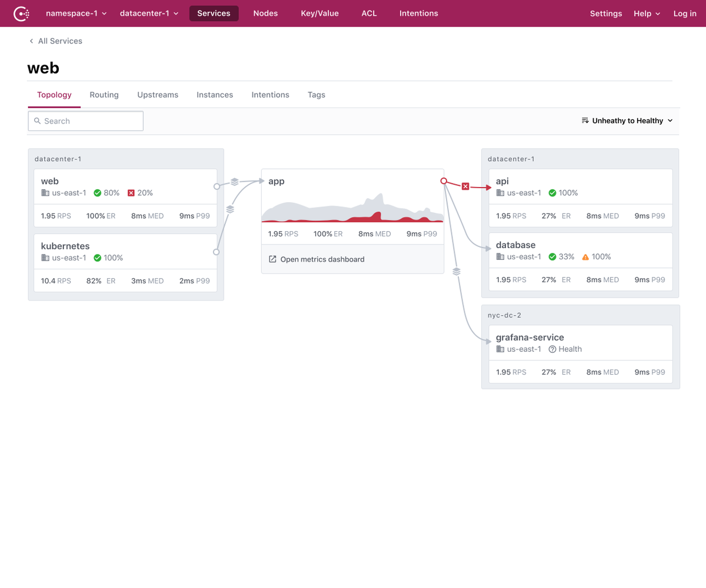706x588 pixels.
Task: Select the Topology tab
Action: [54, 95]
